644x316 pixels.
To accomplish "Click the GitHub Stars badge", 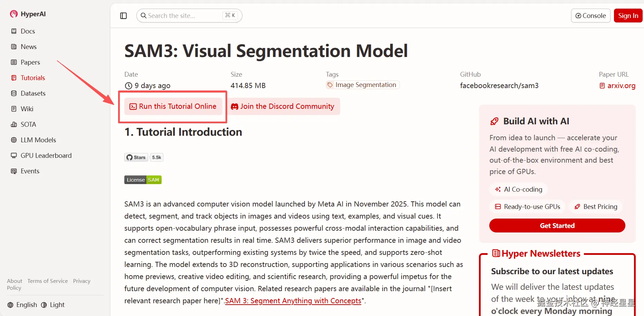I will click(x=136, y=157).
